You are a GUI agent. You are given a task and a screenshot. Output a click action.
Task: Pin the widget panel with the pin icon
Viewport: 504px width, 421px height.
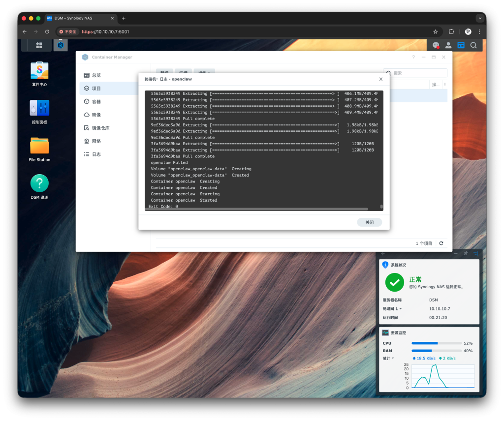point(466,253)
